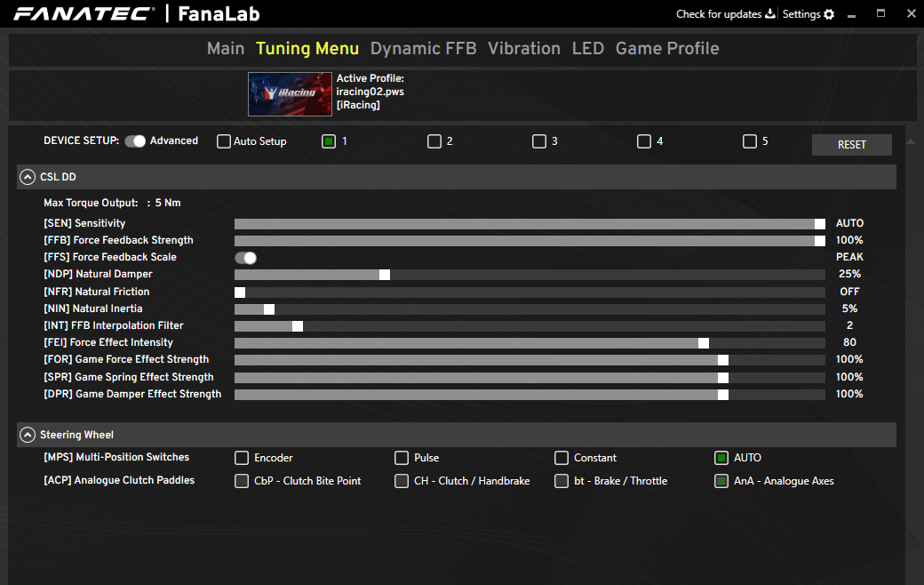Click the Game Damper Effect Strength slider handle
The height and width of the screenshot is (585, 924).
click(x=723, y=395)
